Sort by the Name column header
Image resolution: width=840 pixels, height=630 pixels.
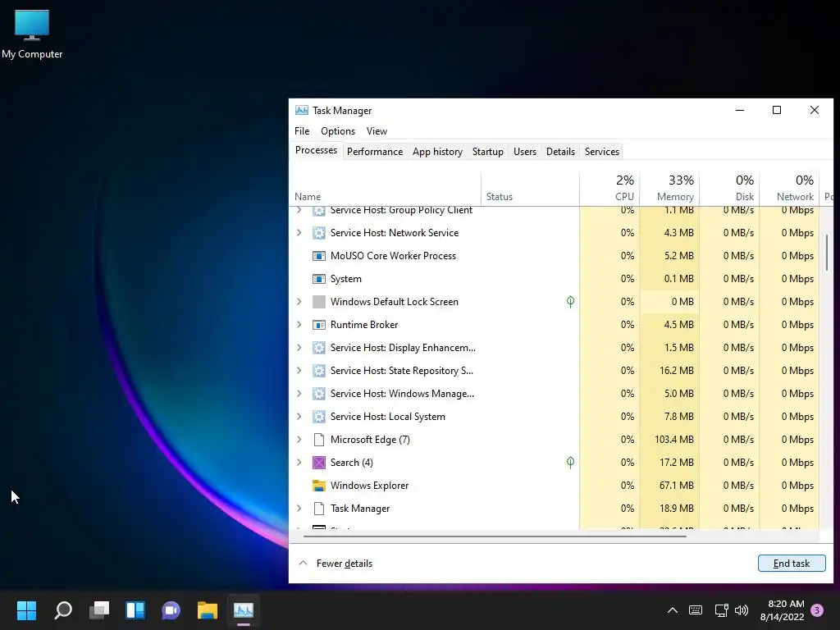(x=385, y=189)
